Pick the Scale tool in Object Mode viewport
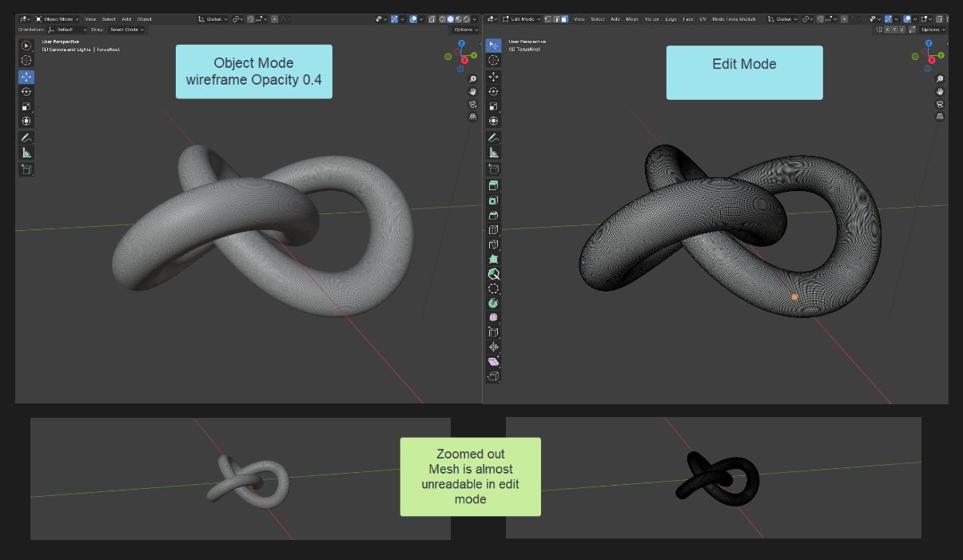This screenshot has height=560, width=963. pyautogui.click(x=26, y=106)
